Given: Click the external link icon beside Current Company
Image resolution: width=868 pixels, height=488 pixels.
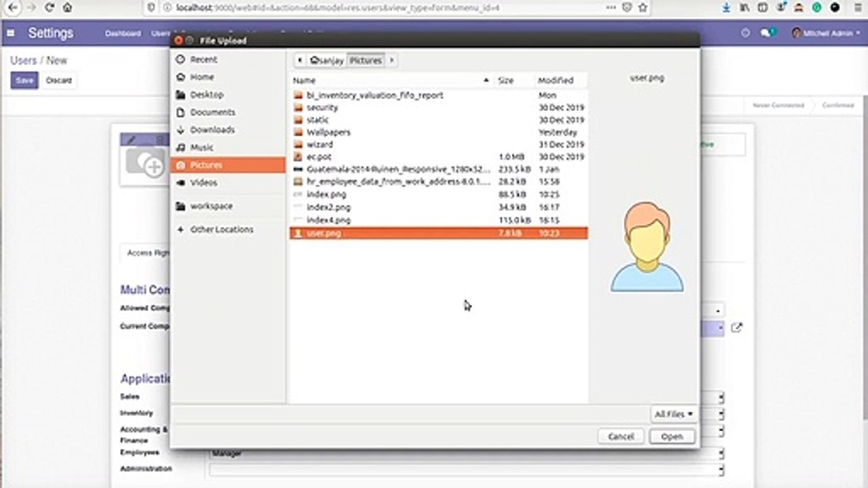Looking at the screenshot, I should [x=736, y=327].
